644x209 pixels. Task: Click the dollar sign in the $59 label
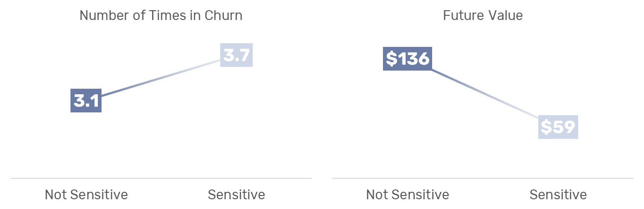[547, 127]
